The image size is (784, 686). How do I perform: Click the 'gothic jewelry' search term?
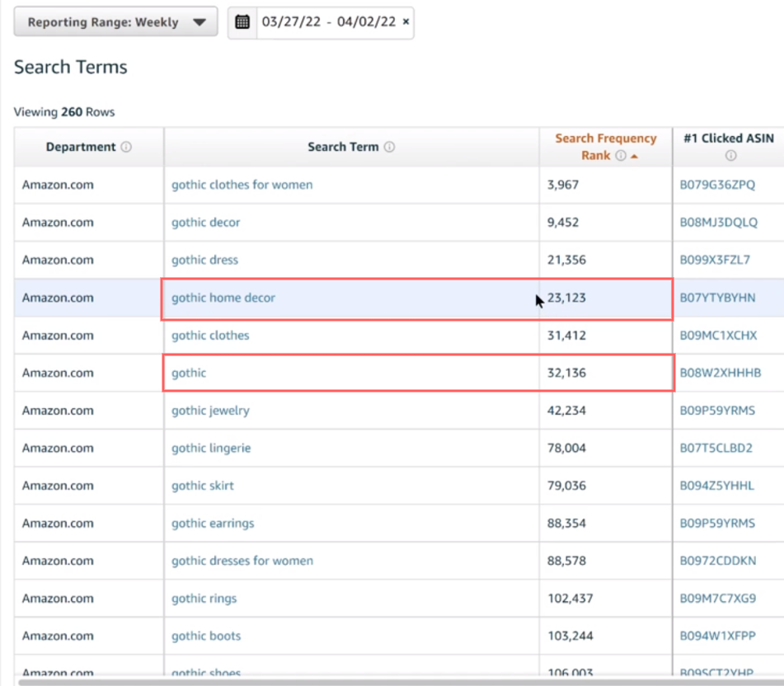pyautogui.click(x=210, y=411)
